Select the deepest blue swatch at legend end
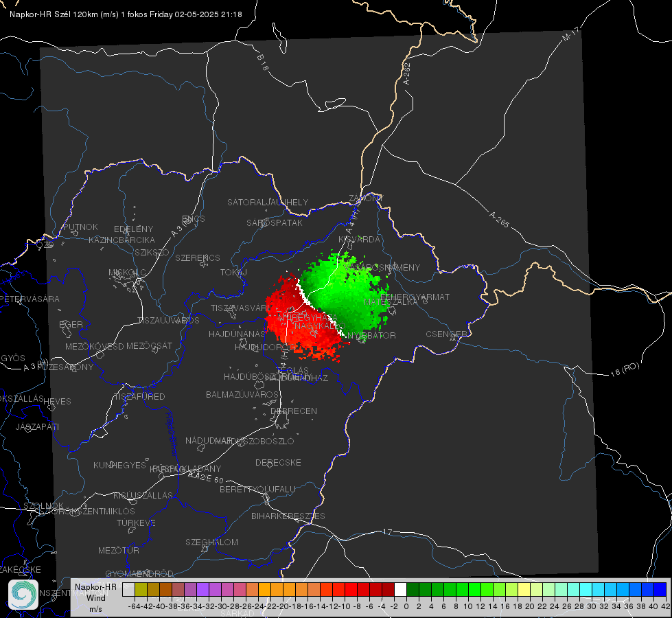 [660, 589]
